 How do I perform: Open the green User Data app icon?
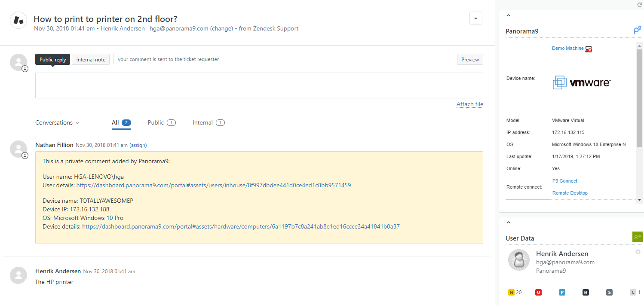[x=637, y=236]
